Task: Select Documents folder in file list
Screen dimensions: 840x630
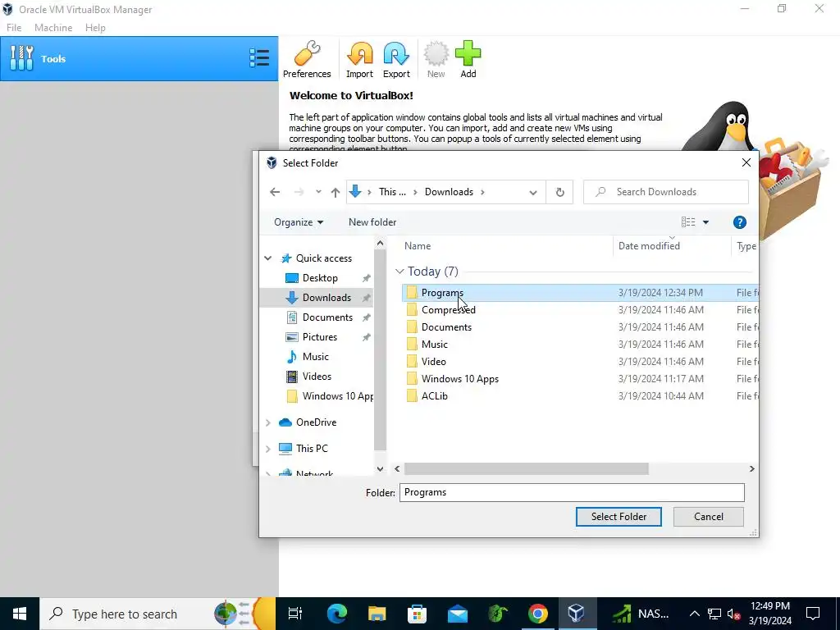Action: tap(580, 326)
